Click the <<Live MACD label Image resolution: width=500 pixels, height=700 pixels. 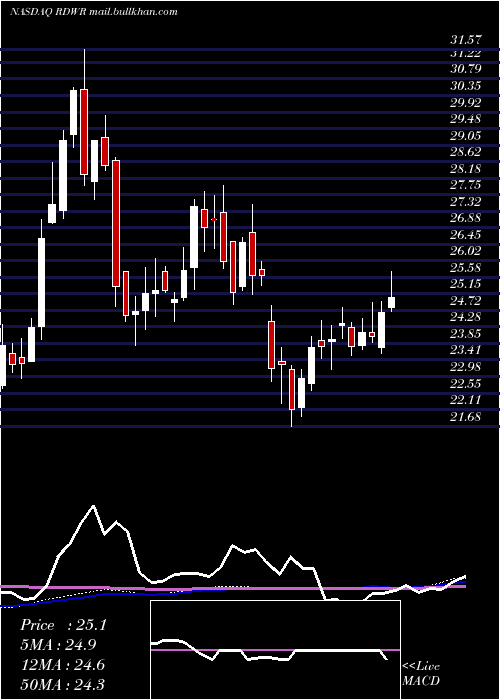point(421,673)
